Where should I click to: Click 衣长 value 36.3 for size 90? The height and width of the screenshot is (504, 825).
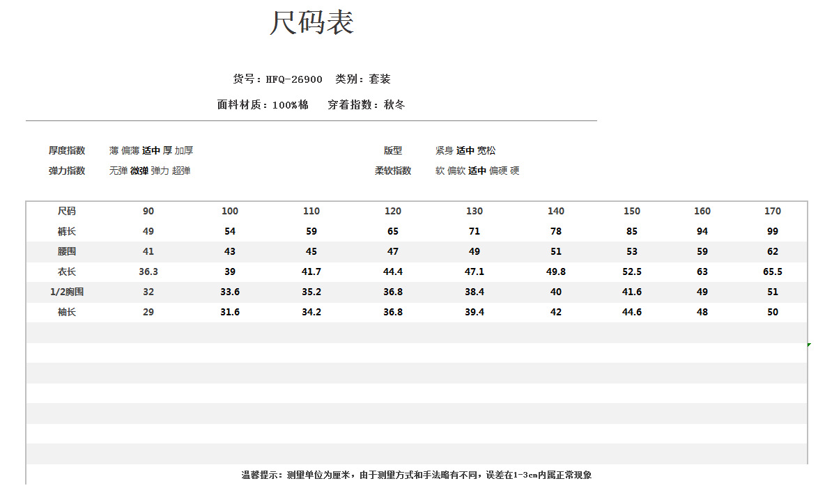148,271
